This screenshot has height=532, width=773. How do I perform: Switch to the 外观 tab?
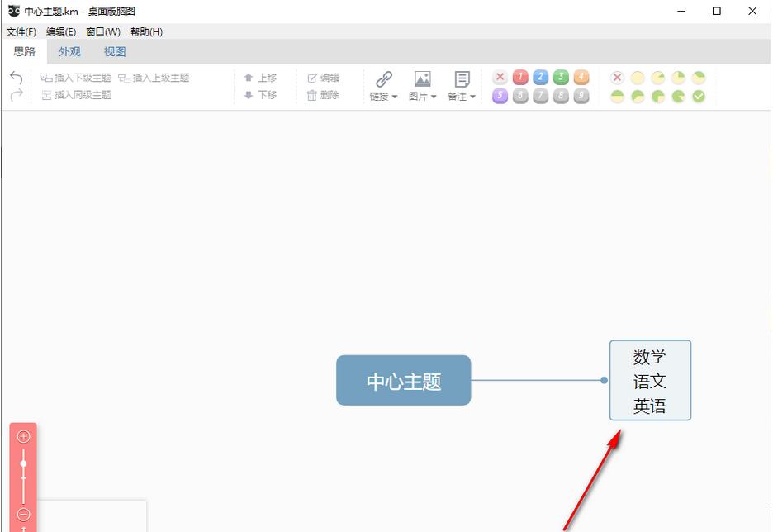click(x=69, y=50)
